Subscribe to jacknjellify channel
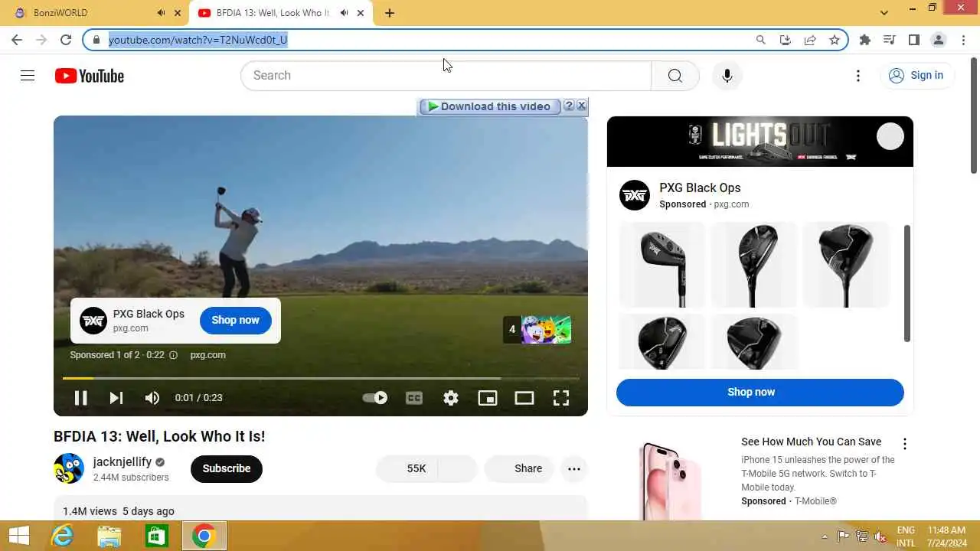980x551 pixels. [x=227, y=468]
